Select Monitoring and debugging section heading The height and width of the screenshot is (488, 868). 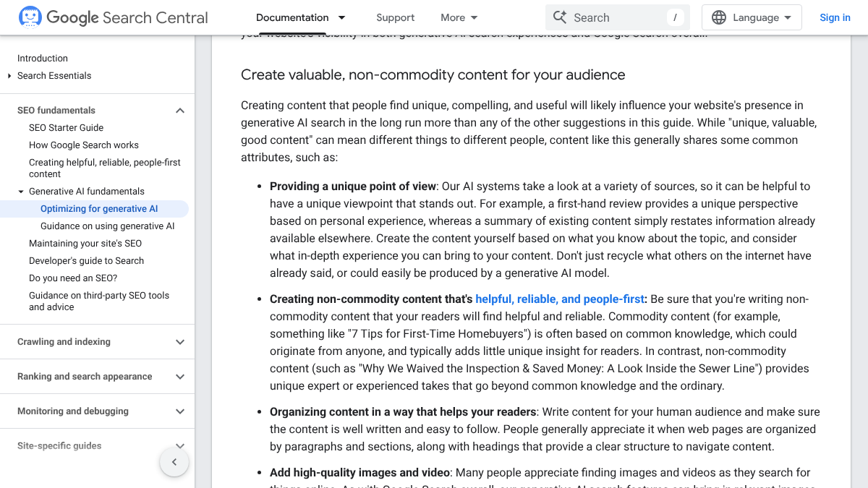click(73, 411)
